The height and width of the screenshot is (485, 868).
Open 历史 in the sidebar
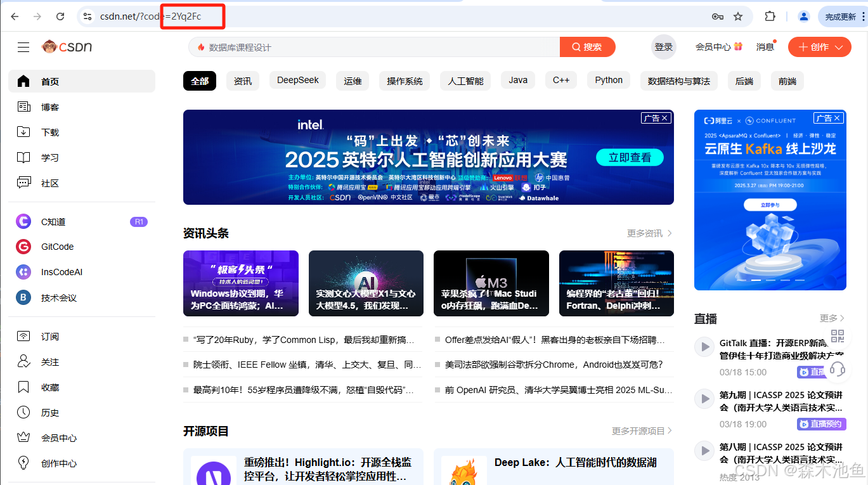(82, 413)
